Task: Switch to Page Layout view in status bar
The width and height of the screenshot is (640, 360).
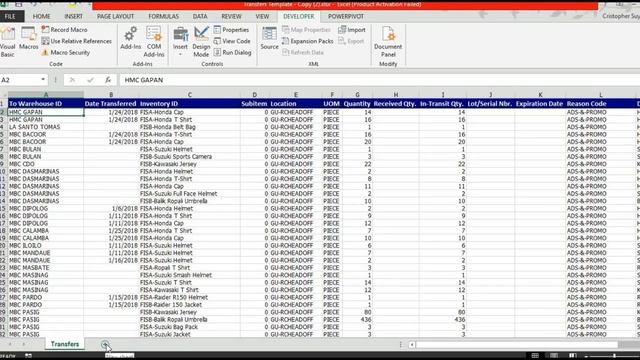Action: pos(554,356)
